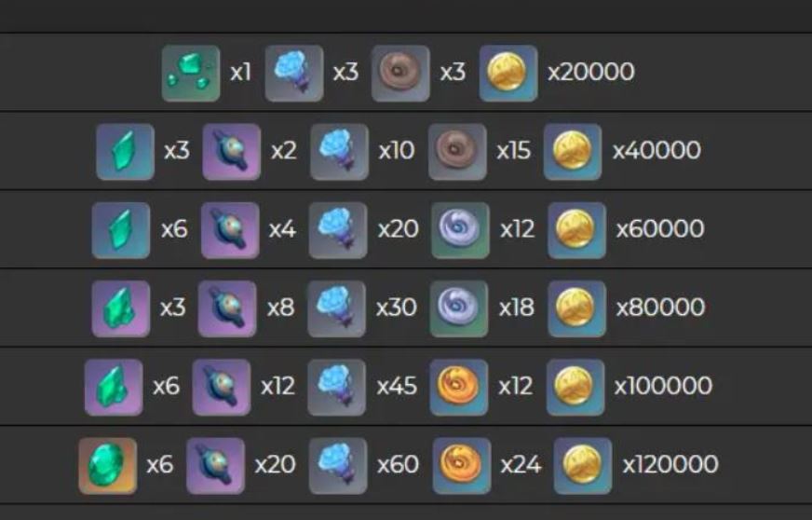
Task: Select the gold coin icon beside x20000
Action: (x=508, y=73)
